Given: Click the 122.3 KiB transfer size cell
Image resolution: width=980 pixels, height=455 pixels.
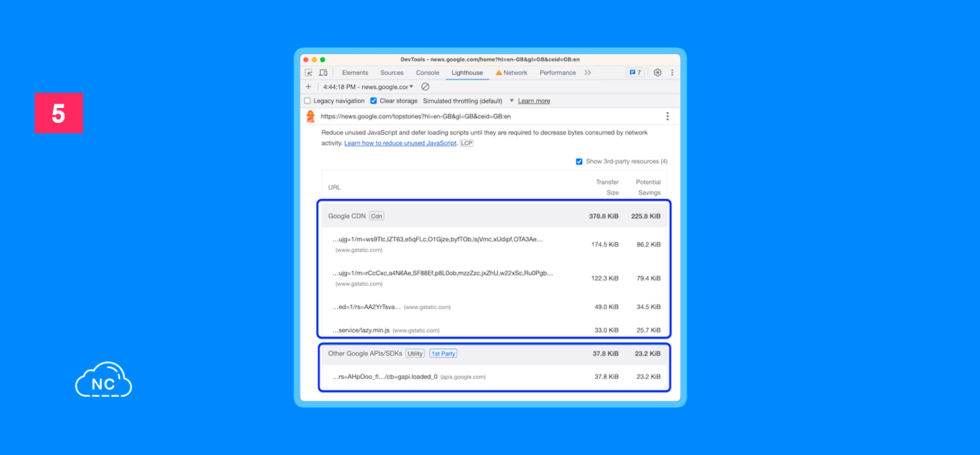Looking at the screenshot, I should click(x=605, y=278).
